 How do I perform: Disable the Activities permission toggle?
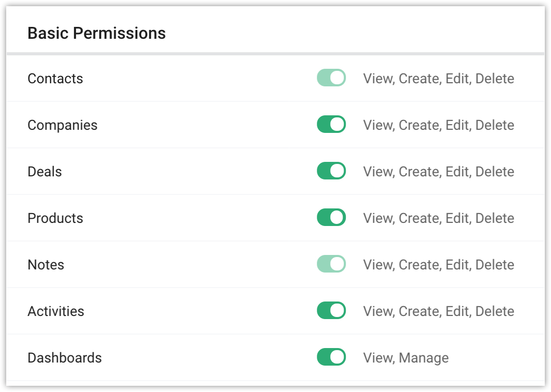331,311
